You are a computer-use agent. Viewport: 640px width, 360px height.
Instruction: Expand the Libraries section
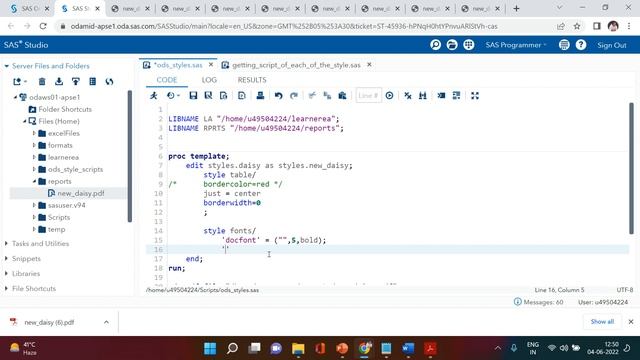coord(7,273)
